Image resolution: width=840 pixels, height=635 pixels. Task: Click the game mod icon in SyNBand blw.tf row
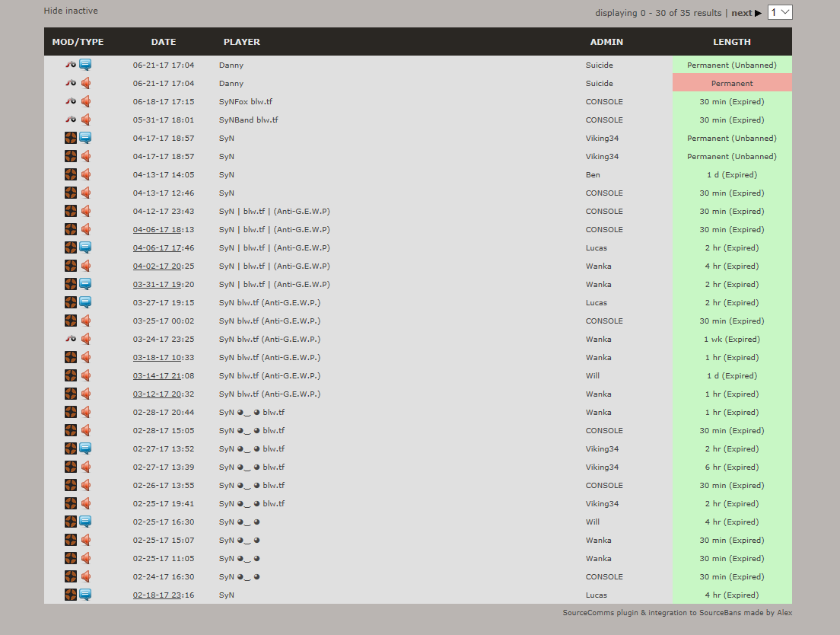[71, 120]
